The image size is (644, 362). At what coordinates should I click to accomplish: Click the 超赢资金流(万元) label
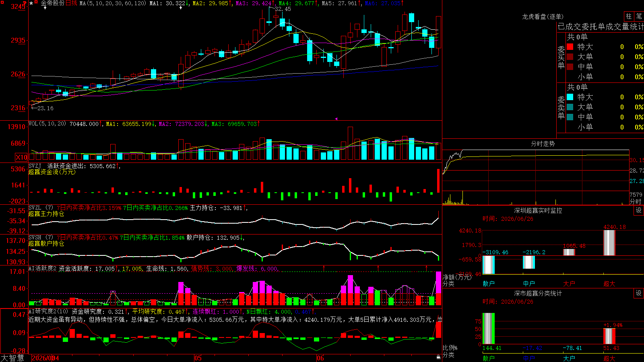pyautogui.click(x=52, y=172)
